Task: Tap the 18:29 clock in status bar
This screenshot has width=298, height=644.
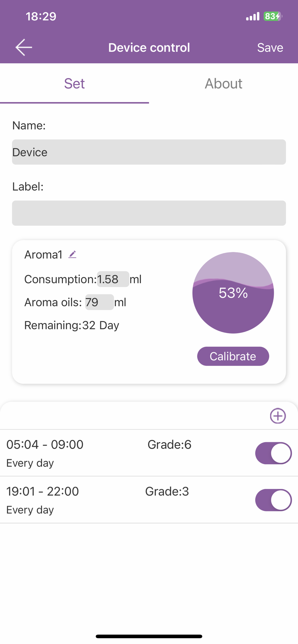Action: click(x=41, y=16)
